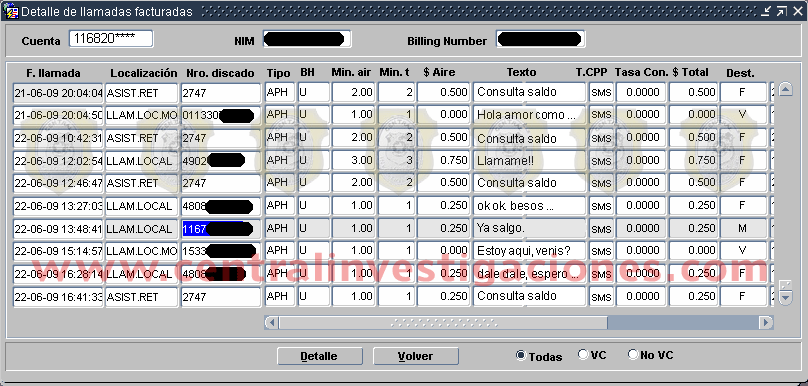808x386 pixels.
Task: Click the window title bar icon
Action: [10, 11]
